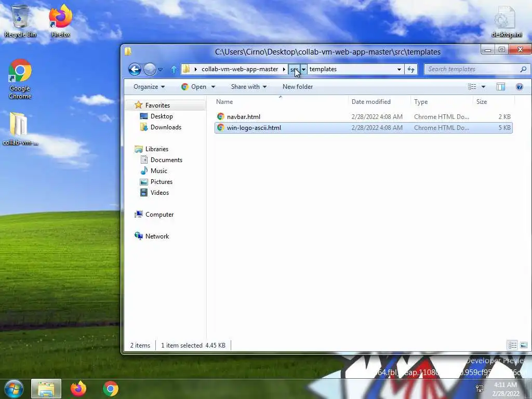Sort by the Type column header
Screen dimensions: 532x399
pos(442,102)
